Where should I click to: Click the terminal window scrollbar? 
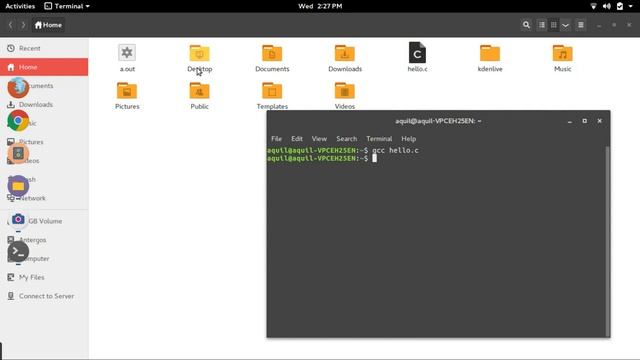607,241
